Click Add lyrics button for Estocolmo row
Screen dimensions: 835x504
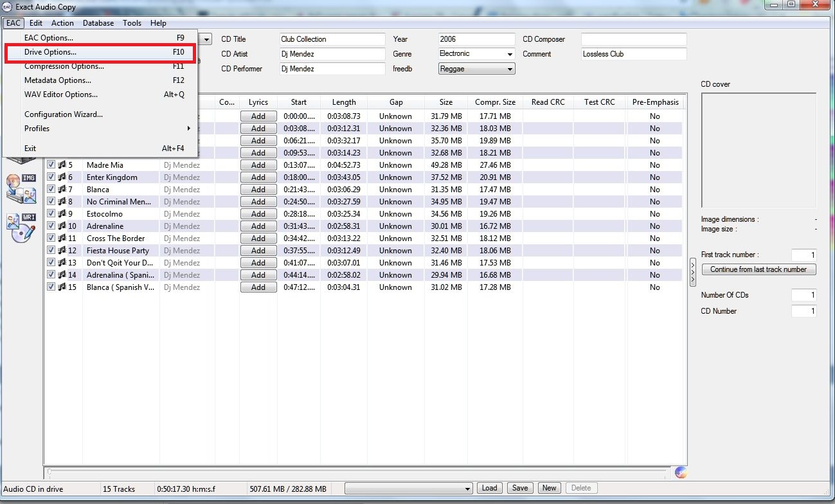point(258,214)
